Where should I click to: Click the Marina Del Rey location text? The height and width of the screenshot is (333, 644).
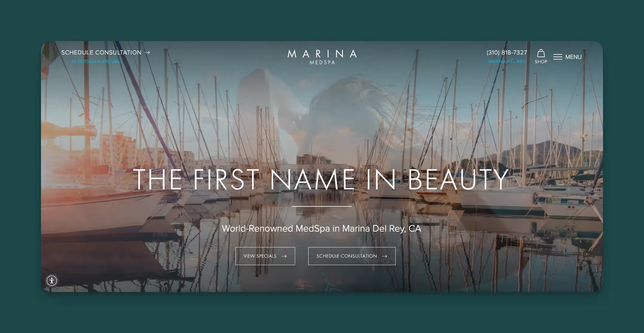(x=507, y=61)
